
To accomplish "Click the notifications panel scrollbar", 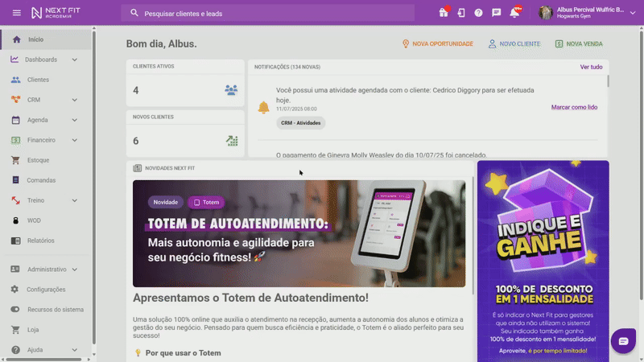I will (x=608, y=81).
